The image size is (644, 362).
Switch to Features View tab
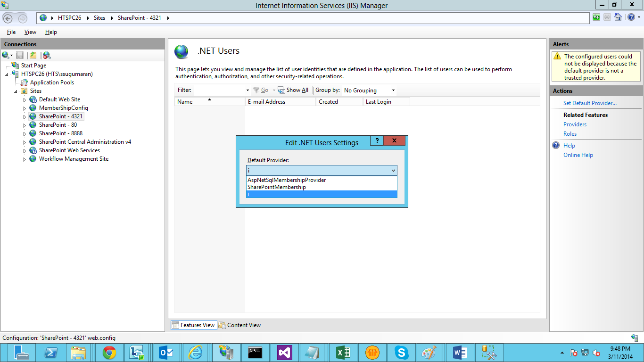[x=193, y=325]
